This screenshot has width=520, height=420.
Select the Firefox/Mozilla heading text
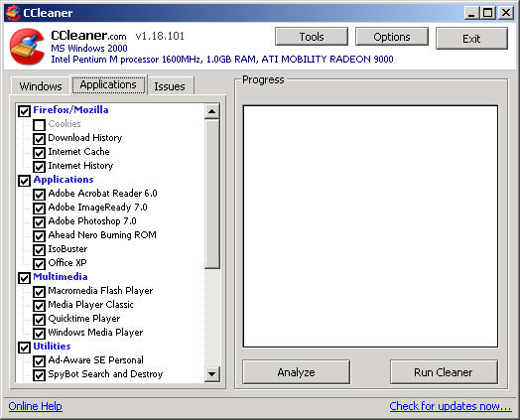pyautogui.click(x=70, y=110)
